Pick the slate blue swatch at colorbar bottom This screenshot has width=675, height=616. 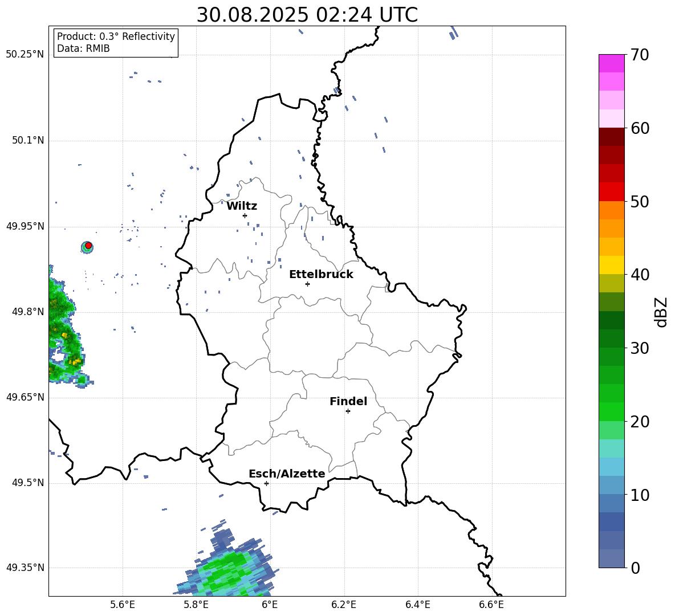[611, 559]
